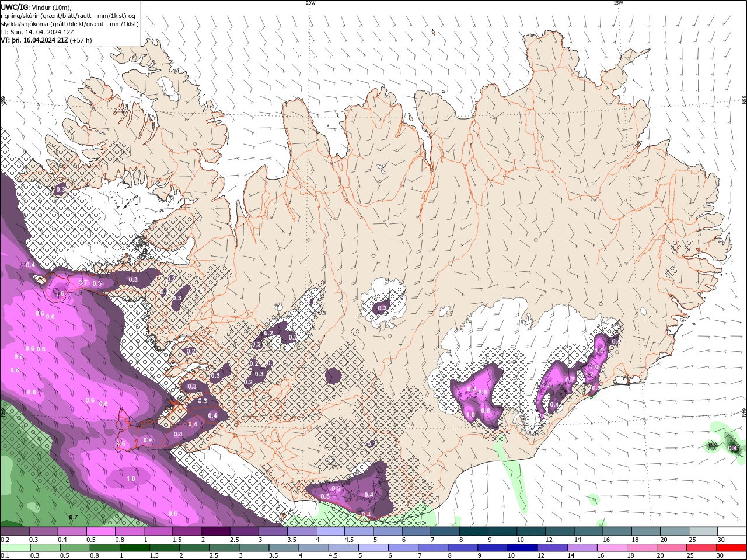Click the '0.3' value on the central glacier
Screen dimensions: 747x560
tap(382, 308)
